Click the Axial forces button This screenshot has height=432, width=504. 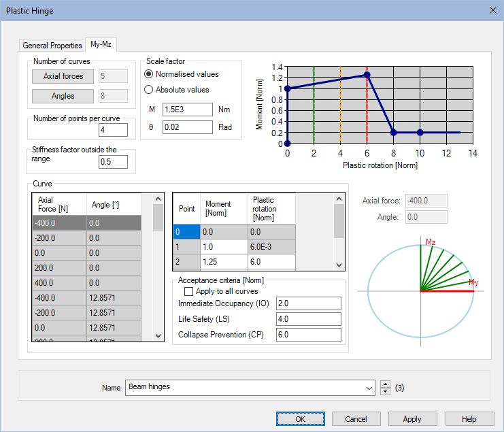click(63, 76)
